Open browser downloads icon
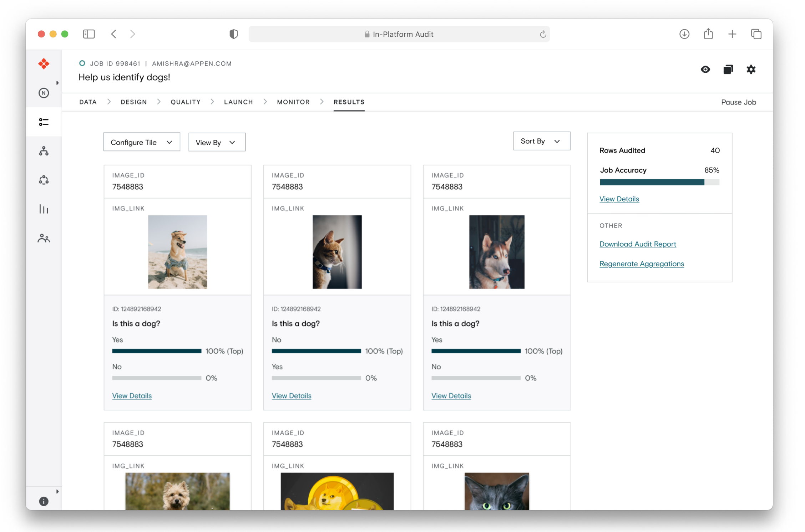Viewport: 805px width, 532px height. [684, 34]
